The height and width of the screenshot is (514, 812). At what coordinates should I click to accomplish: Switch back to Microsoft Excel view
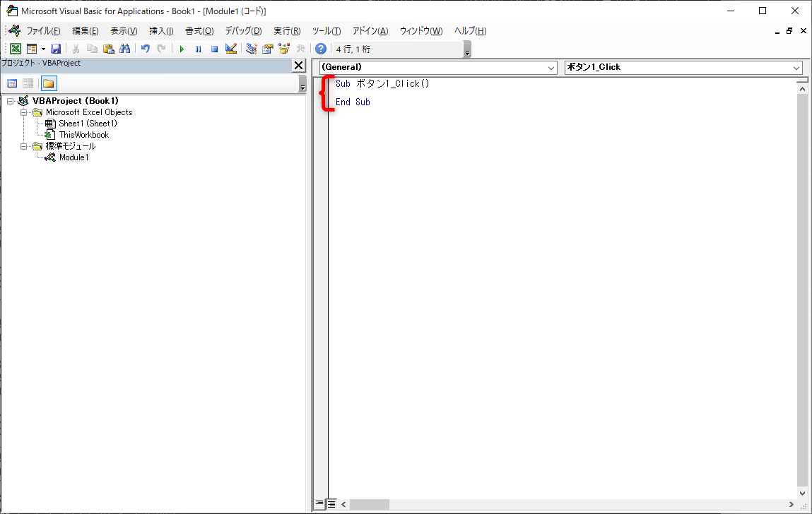tap(16, 49)
